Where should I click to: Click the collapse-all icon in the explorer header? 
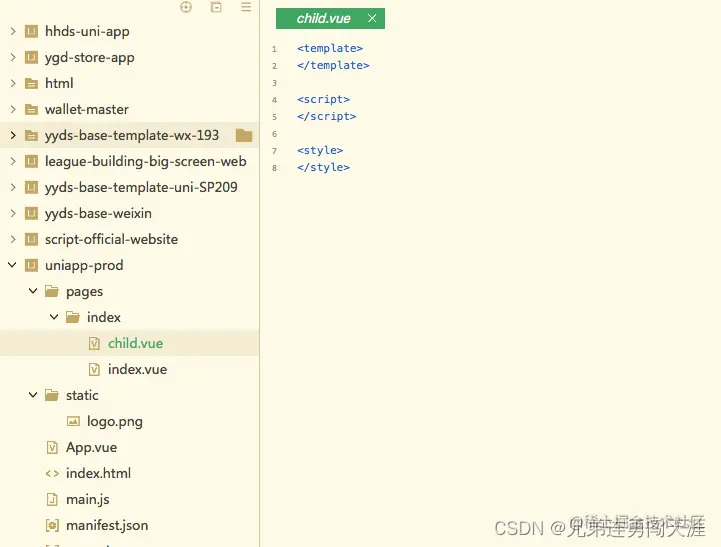coord(216,7)
